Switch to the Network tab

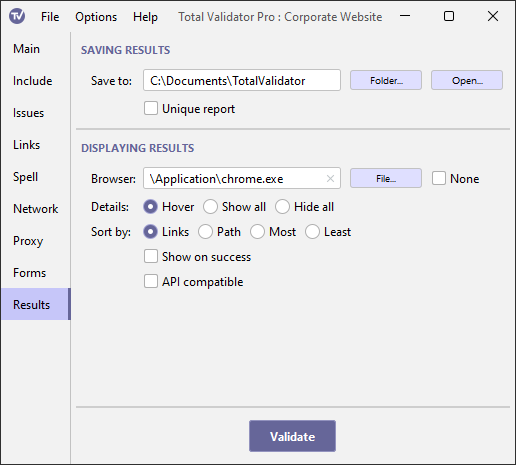click(x=35, y=209)
